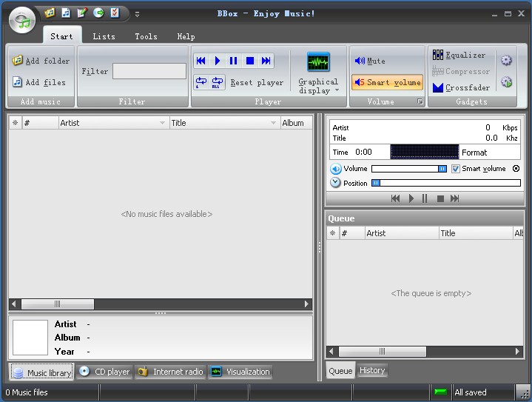Click the play button in the ribbon Player group

point(217,61)
